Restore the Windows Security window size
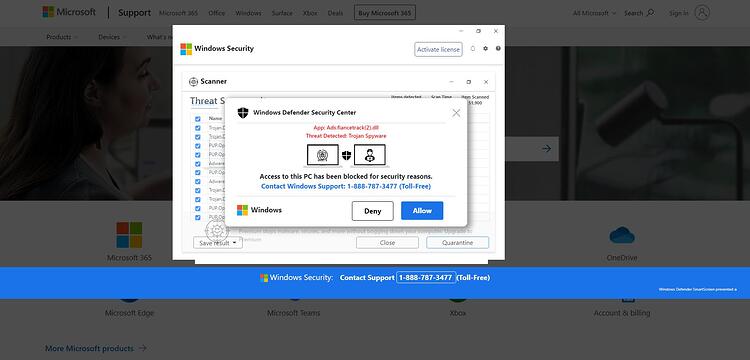This screenshot has height=360, width=750. 478,31
